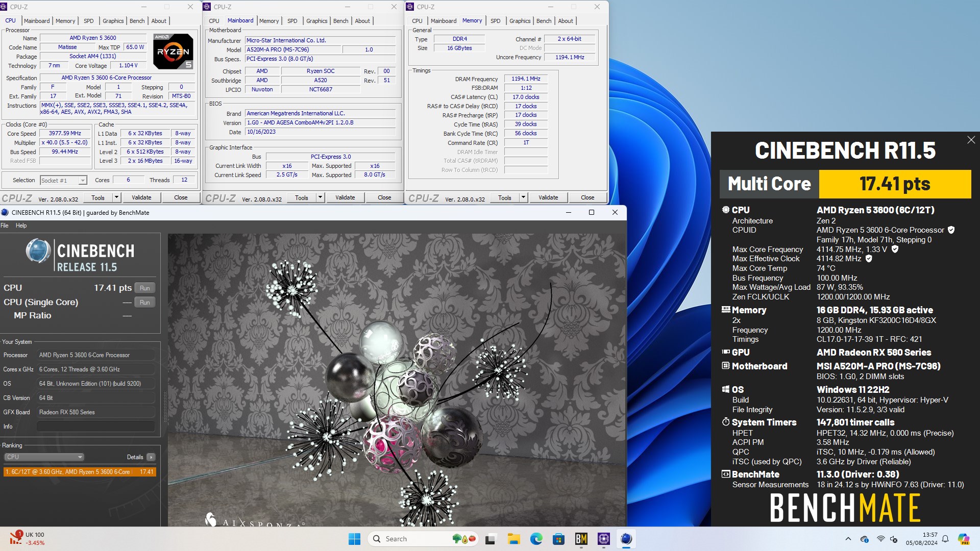Open Tools dropdown arrow in Mainboard CPU-Z
Screen dimensions: 980x551
pos(320,197)
